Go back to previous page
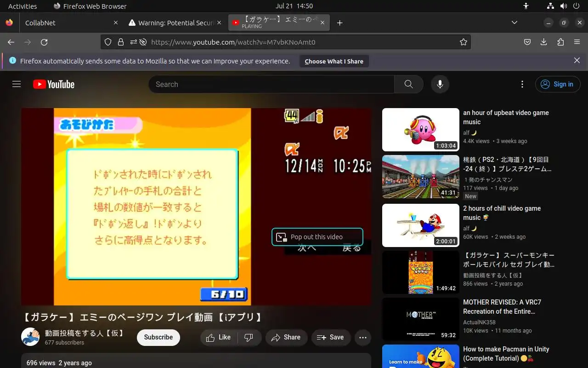 [x=11, y=42]
